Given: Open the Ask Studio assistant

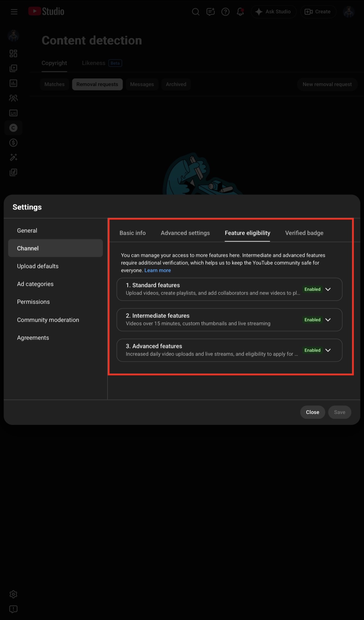Looking at the screenshot, I should click(273, 12).
